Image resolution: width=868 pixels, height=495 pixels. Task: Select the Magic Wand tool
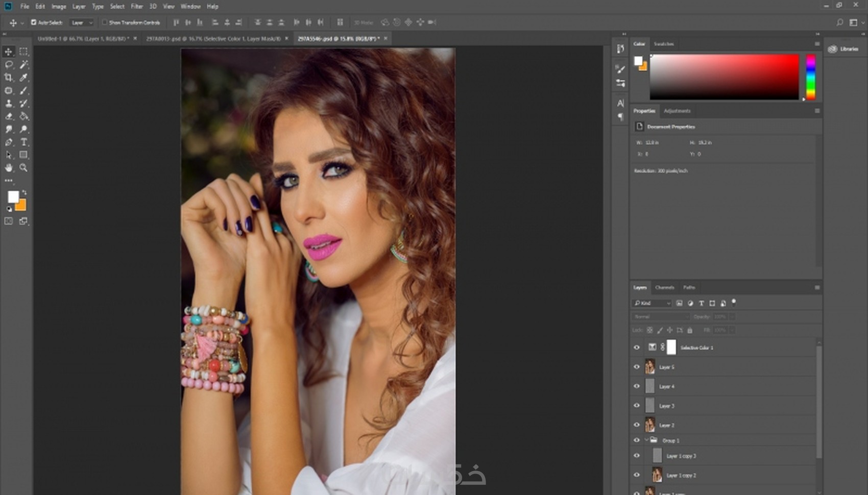point(23,65)
